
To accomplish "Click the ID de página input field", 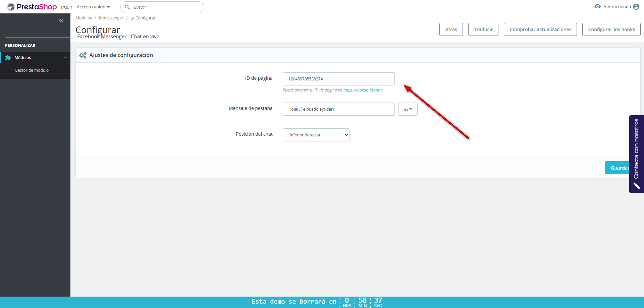I will (339, 79).
